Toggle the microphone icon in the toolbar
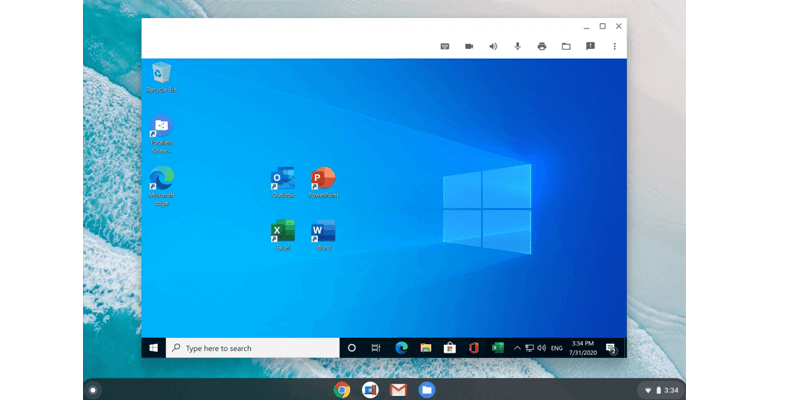The height and width of the screenshot is (400, 800). (x=518, y=46)
